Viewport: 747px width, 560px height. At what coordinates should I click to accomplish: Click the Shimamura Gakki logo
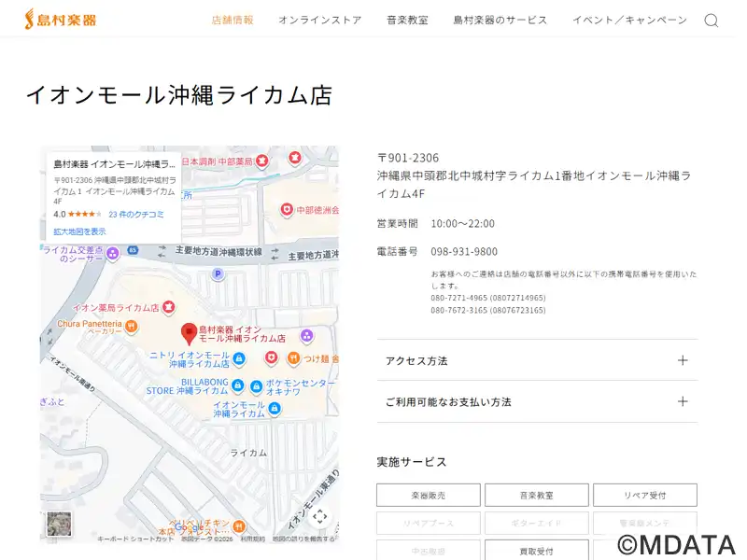tap(60, 19)
